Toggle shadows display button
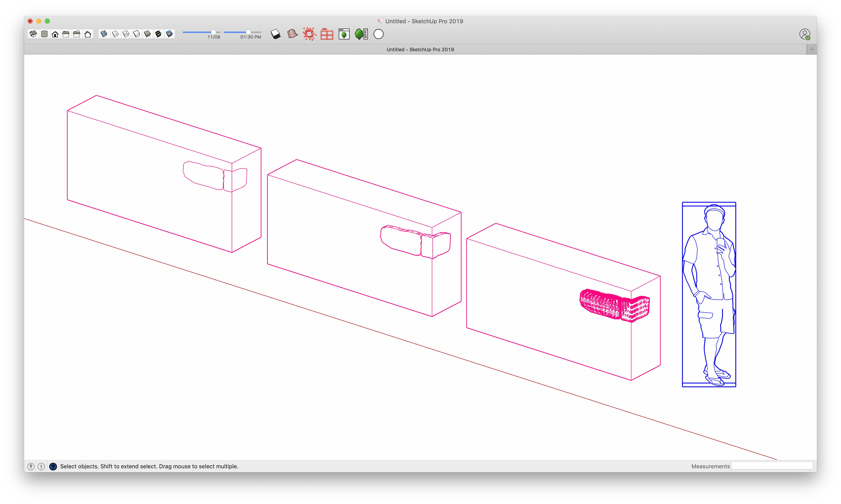Screen dimensions: 841x504 click(x=276, y=34)
